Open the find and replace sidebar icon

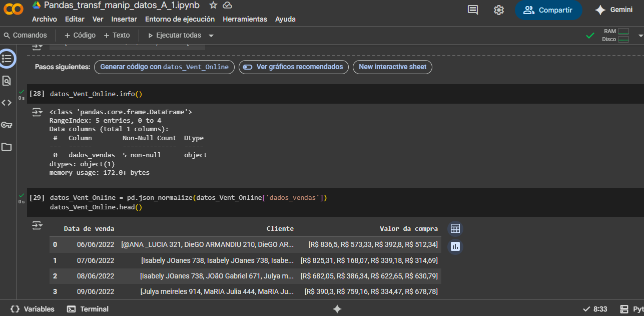click(7, 81)
